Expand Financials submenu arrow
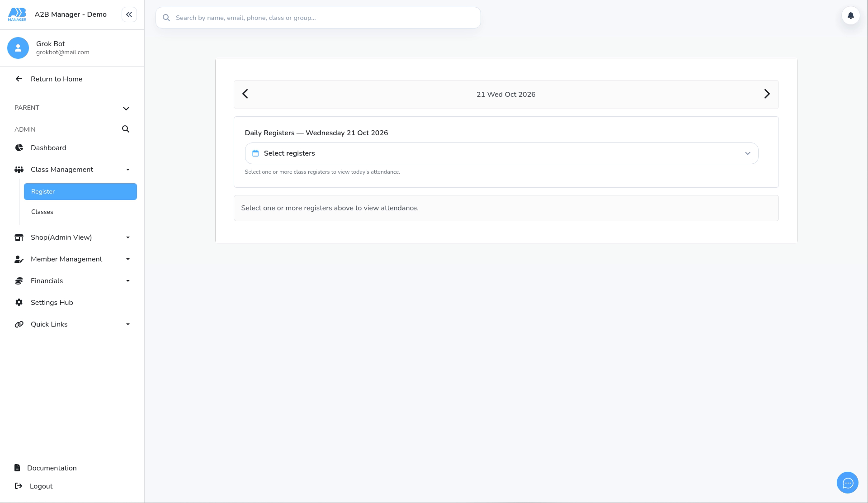 [x=128, y=281]
